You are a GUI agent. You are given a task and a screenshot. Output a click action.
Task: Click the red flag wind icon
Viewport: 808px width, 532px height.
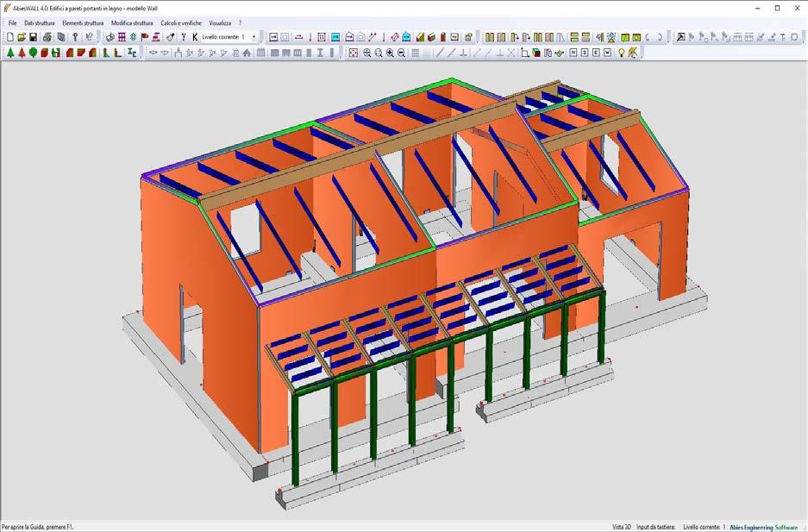coord(145,37)
